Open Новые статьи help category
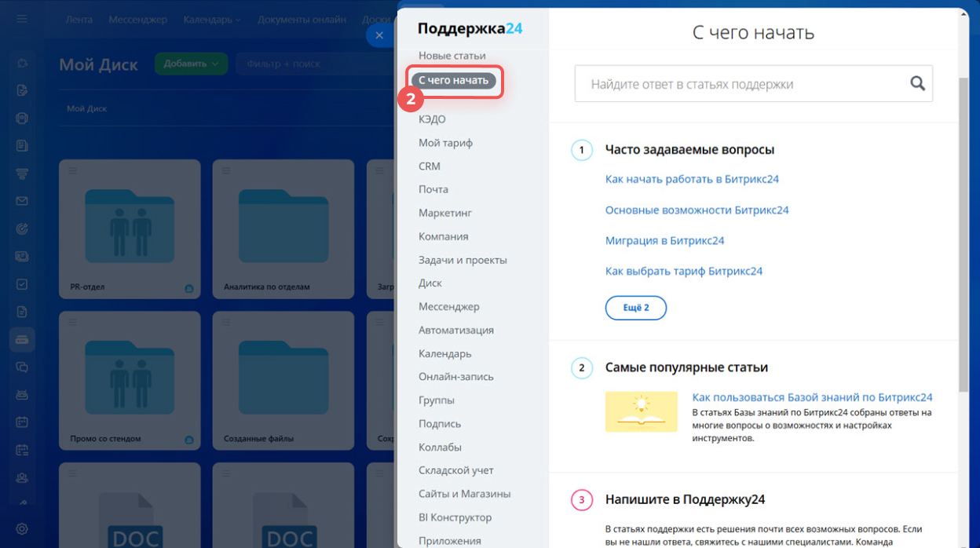This screenshot has width=980, height=548. [x=452, y=56]
